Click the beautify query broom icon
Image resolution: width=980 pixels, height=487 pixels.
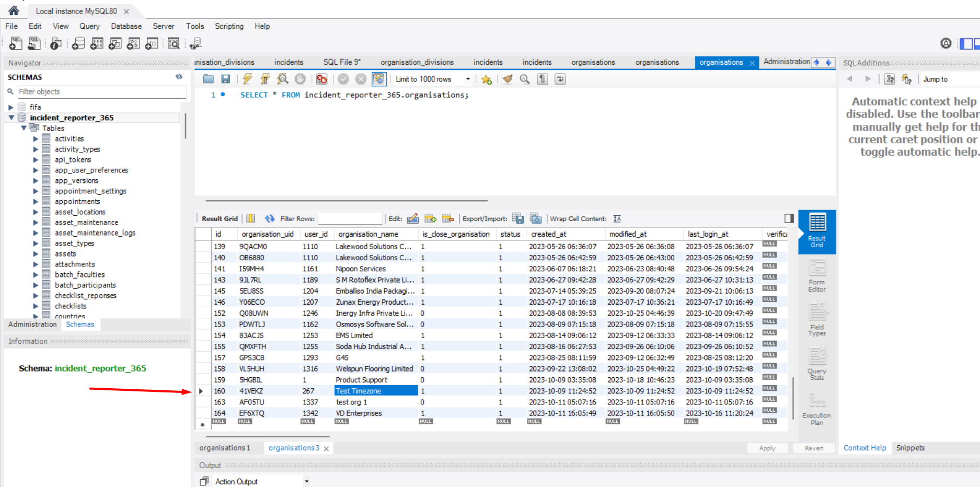(x=507, y=79)
